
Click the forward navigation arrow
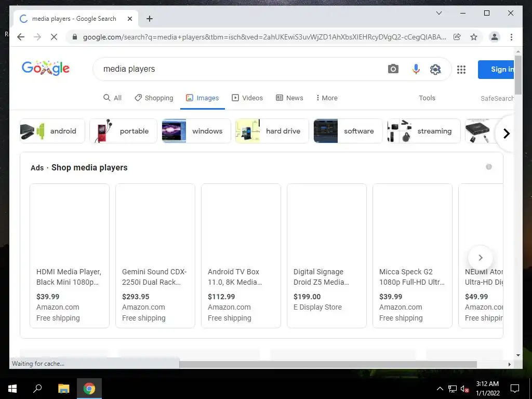click(x=37, y=37)
